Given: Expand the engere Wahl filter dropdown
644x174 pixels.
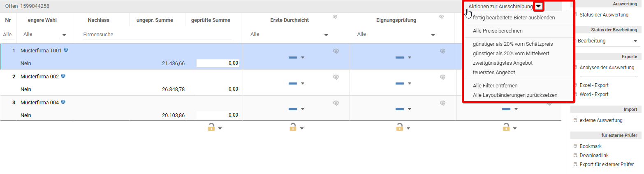Looking at the screenshot, I should click(x=64, y=35).
